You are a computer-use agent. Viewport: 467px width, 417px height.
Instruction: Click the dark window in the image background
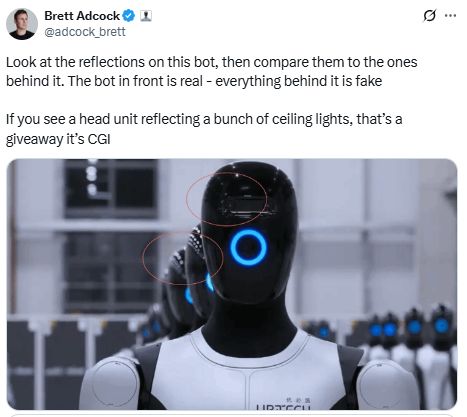(111, 188)
